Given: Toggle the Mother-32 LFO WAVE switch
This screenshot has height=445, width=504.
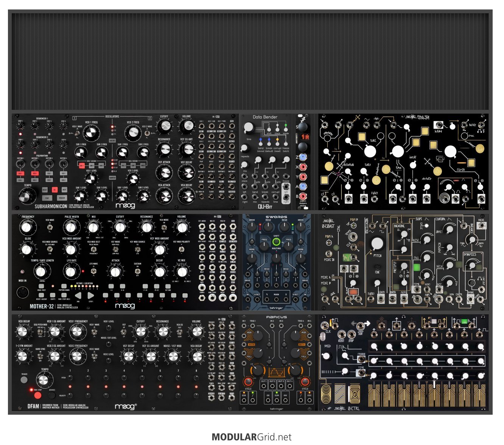Looking at the screenshot, I should pyautogui.click(x=93, y=270).
